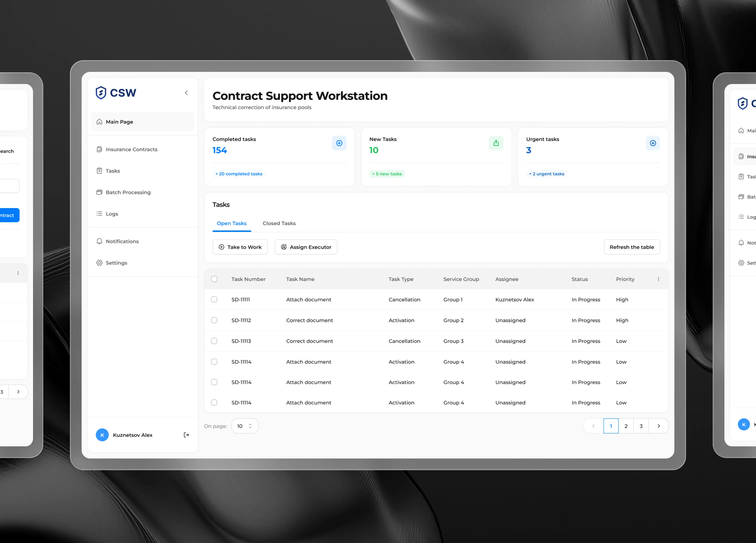Screen dimensions: 756x543
Task: Check the box for task SD-11113
Action: click(214, 341)
